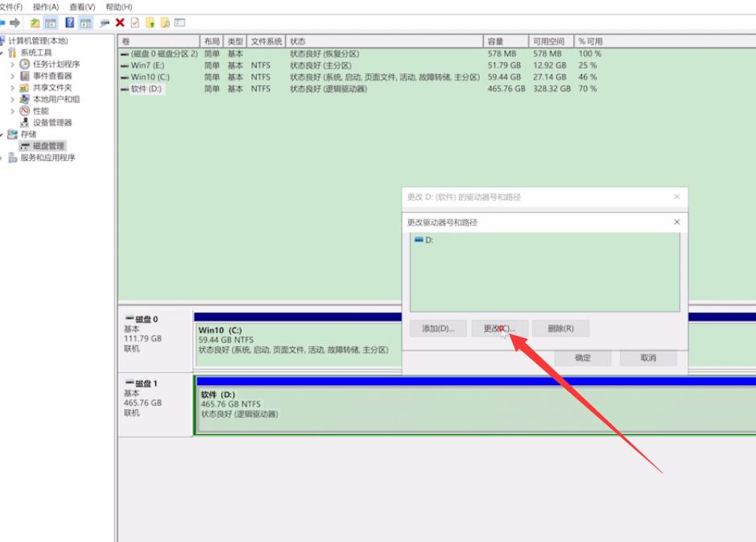Close the 更改驱动器号和路径 dialog
The height and width of the screenshot is (542, 756).
click(677, 221)
